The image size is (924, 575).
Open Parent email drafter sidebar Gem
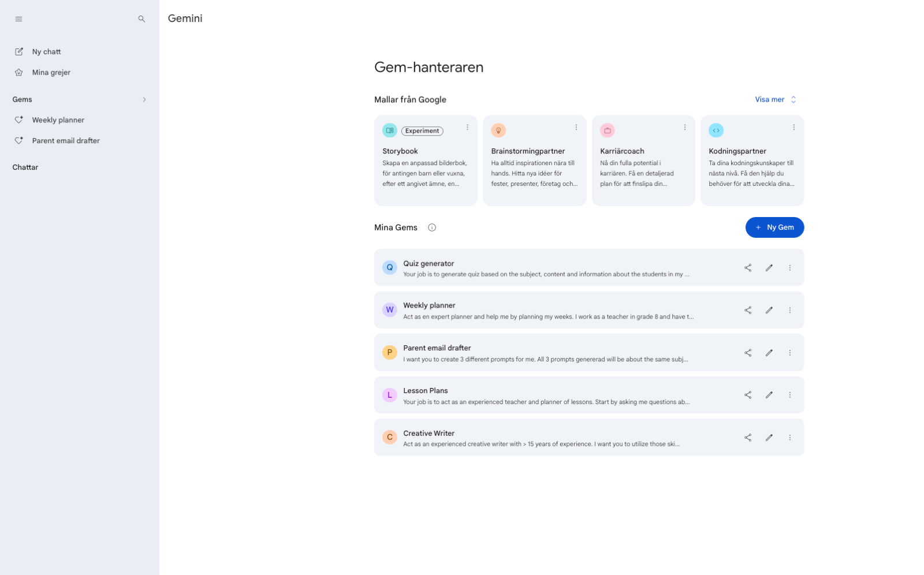coord(65,141)
